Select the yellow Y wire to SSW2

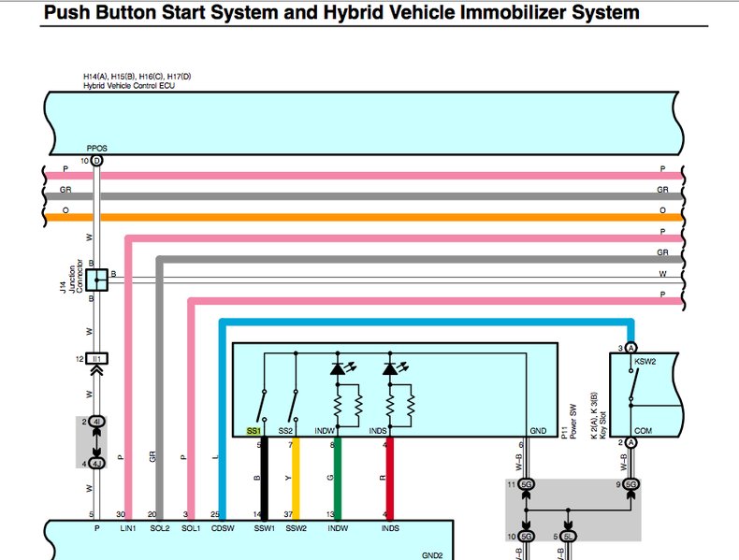(x=296, y=479)
